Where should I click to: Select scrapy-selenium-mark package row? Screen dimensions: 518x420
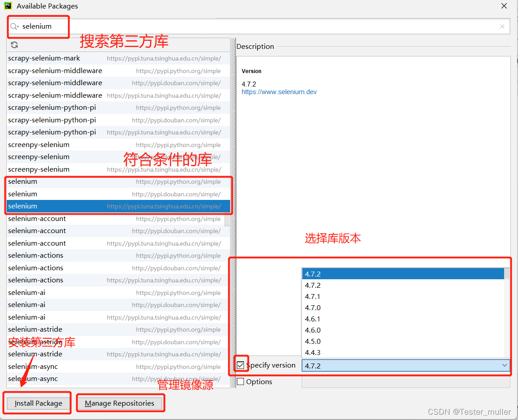tap(118, 58)
